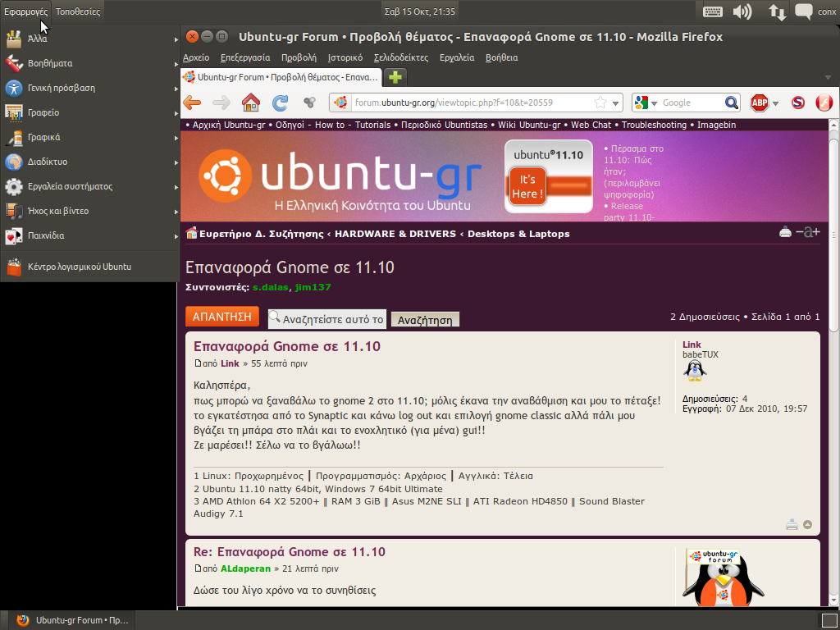Open the network connection indicator
The height and width of the screenshot is (630, 840).
coord(778,11)
